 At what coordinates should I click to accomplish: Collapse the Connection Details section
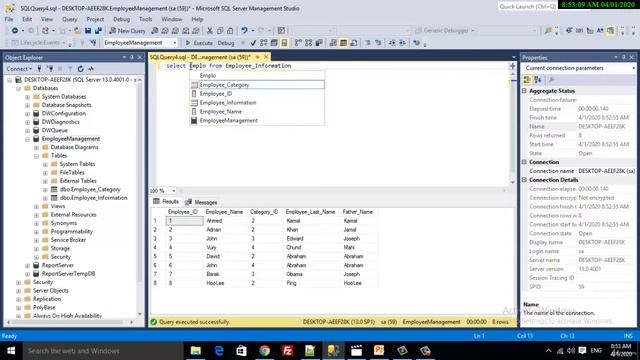tap(524, 180)
